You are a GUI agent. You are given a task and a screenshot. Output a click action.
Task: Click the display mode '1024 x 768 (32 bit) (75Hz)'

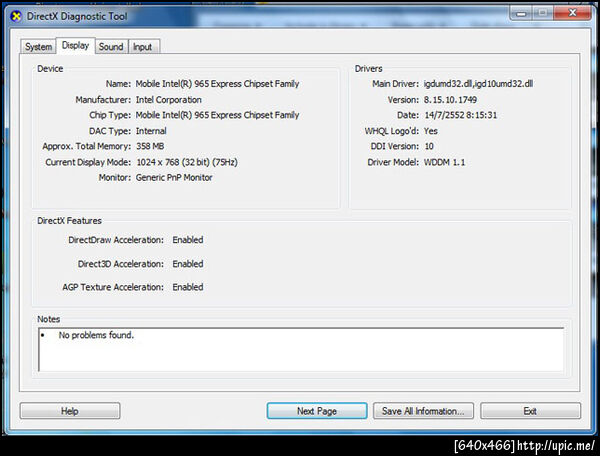coord(187,162)
